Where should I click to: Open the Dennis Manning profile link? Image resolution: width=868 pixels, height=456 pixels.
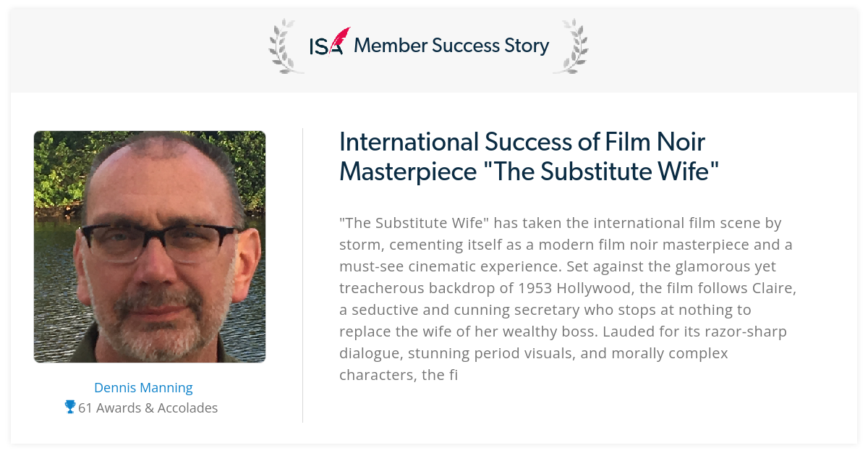point(143,387)
